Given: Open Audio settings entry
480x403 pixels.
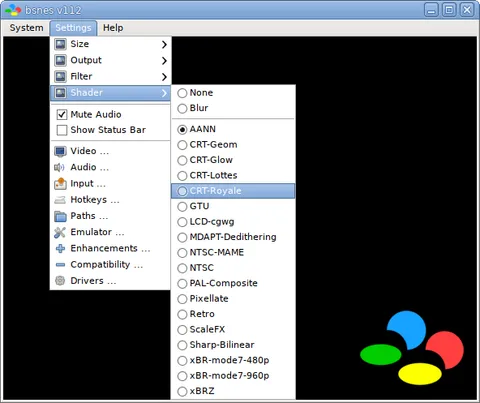Looking at the screenshot, I should (x=110, y=167).
